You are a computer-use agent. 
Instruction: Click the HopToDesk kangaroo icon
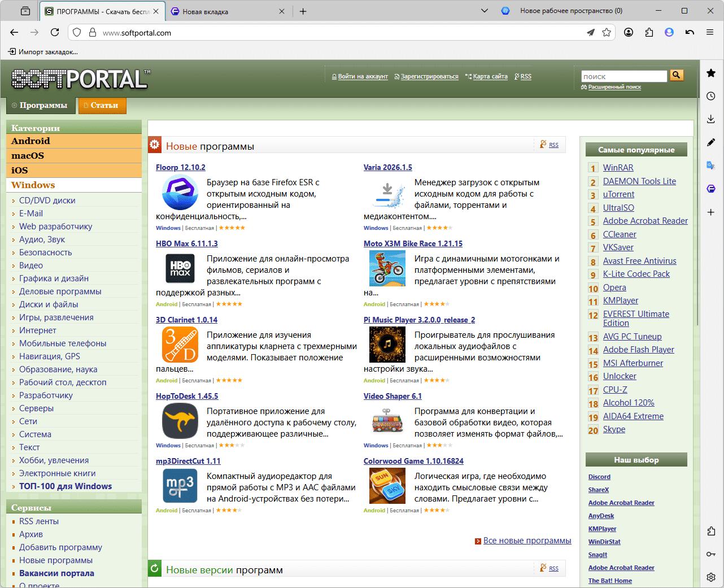pos(180,421)
